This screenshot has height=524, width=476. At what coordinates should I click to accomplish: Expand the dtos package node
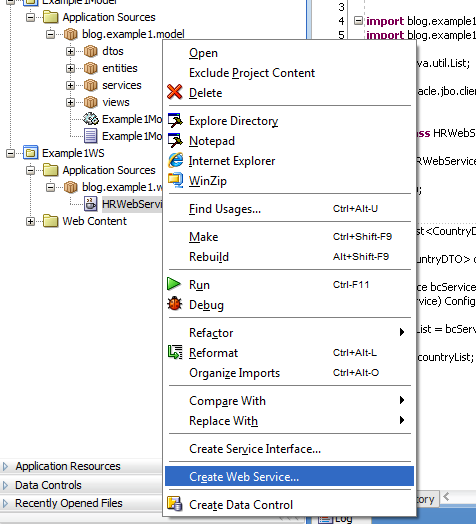pos(70,51)
